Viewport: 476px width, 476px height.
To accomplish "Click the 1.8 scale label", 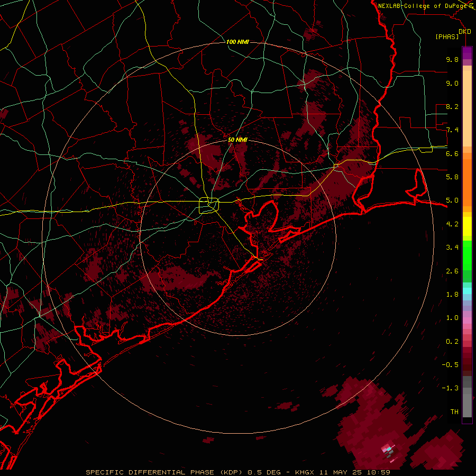I will coord(452,294).
